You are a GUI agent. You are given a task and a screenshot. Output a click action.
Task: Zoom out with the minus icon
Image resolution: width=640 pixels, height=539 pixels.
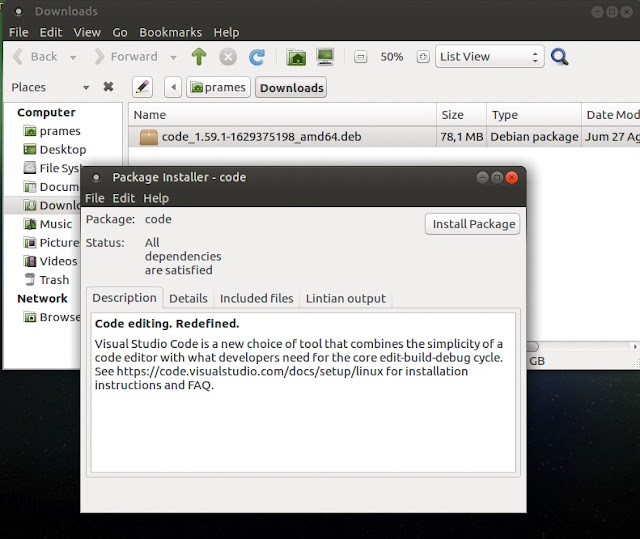point(360,57)
